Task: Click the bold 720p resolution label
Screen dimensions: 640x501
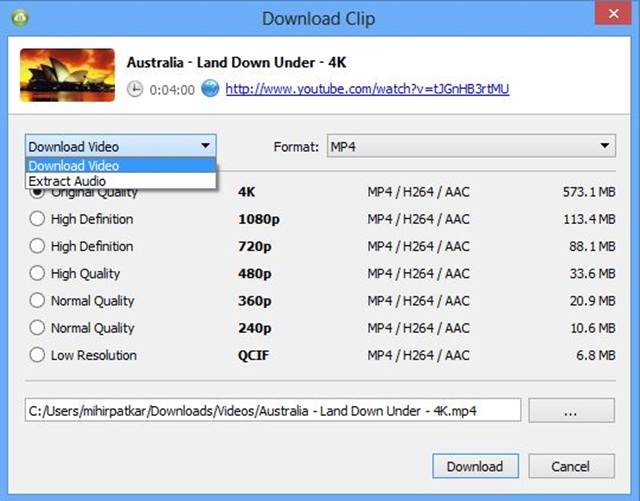Action: pos(255,247)
